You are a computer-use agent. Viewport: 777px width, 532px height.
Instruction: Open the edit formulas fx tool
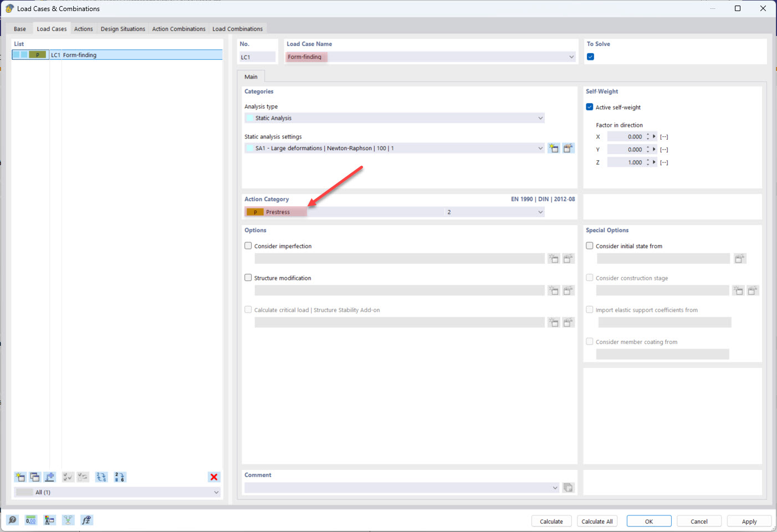[86, 520]
